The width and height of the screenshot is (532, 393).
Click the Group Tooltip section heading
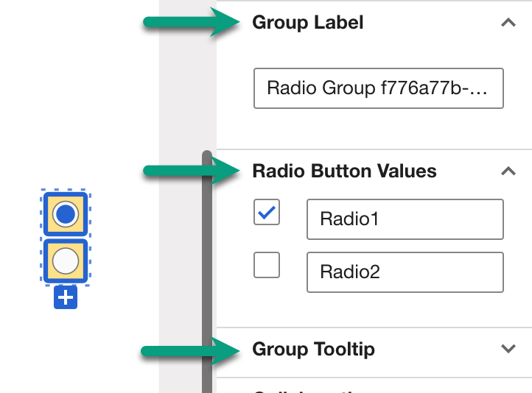(313, 349)
